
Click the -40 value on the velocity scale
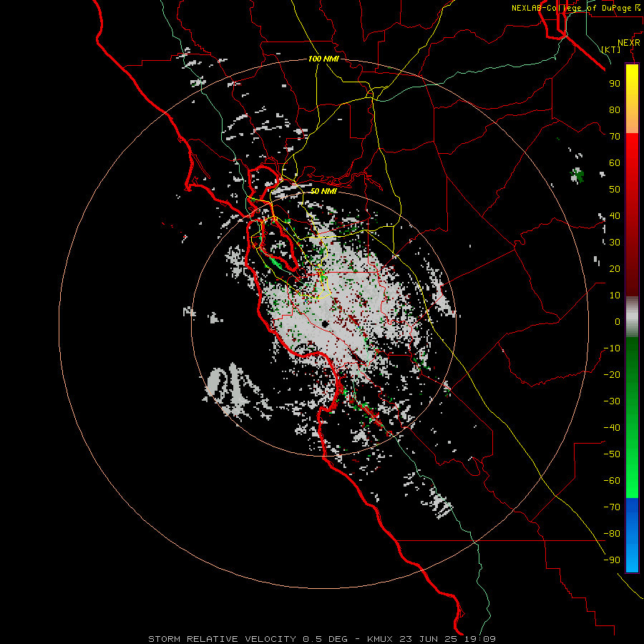tap(612, 428)
